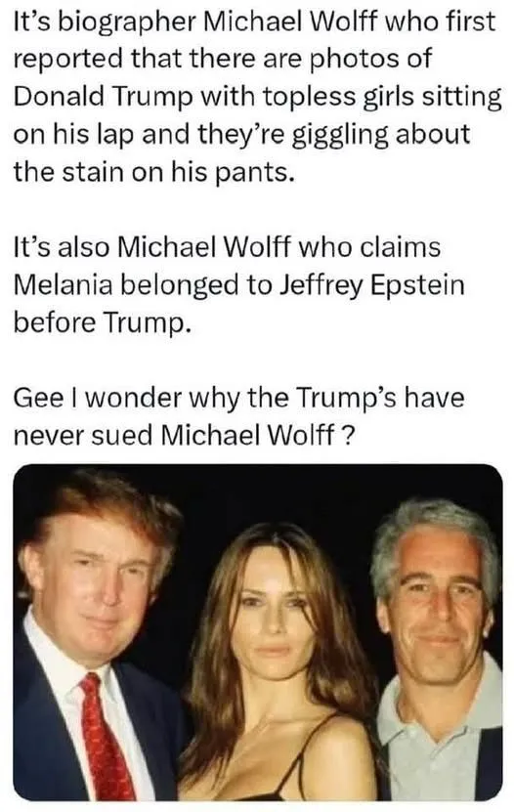Click the text "Donald Trump" in the post

(x=102, y=97)
